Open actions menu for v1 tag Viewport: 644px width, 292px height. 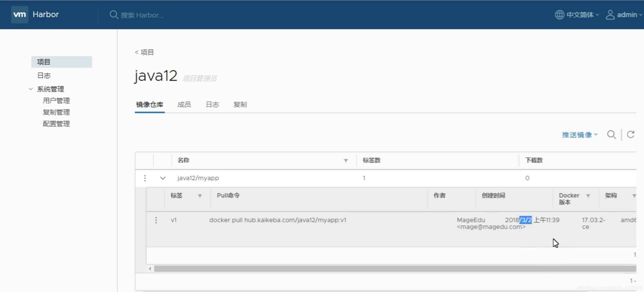pyautogui.click(x=156, y=220)
